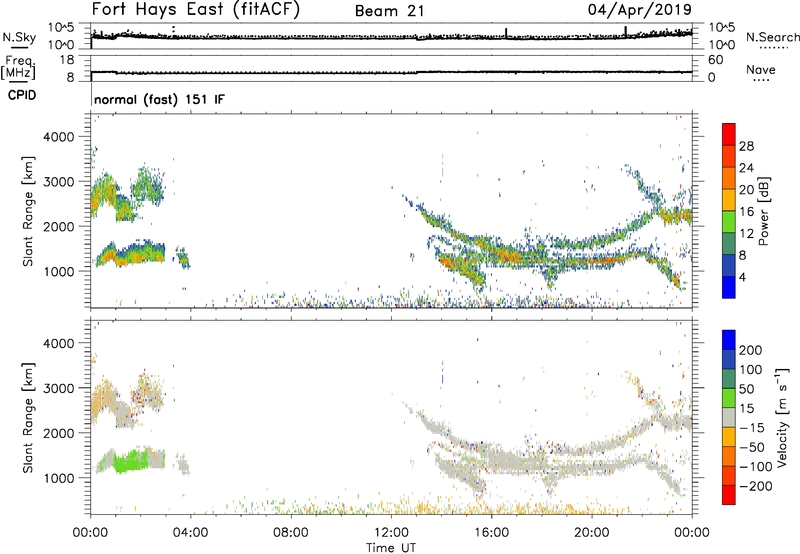The width and height of the screenshot is (800, 554).
Task: Click the noise spike near 16:30 UT in N.Sky panel
Action: tap(506, 32)
